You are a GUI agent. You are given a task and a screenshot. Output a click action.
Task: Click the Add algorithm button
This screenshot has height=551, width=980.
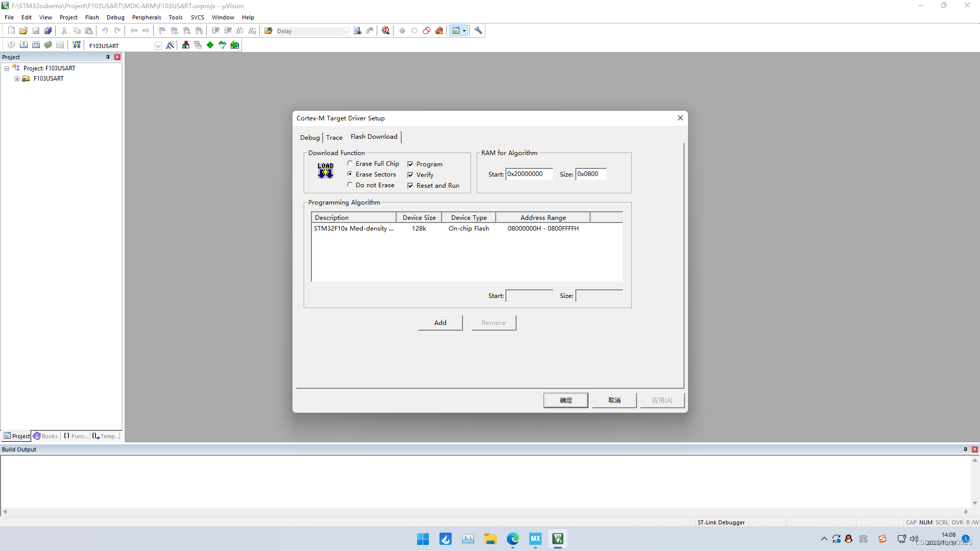[x=440, y=322]
